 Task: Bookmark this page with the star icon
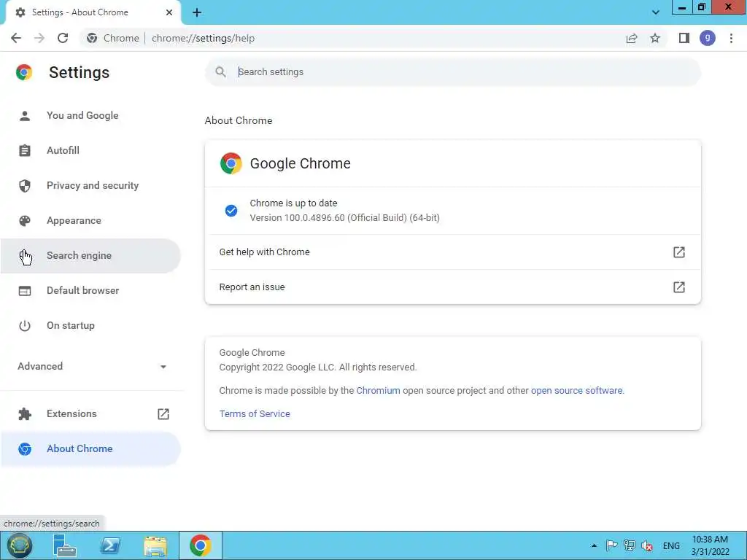click(655, 38)
